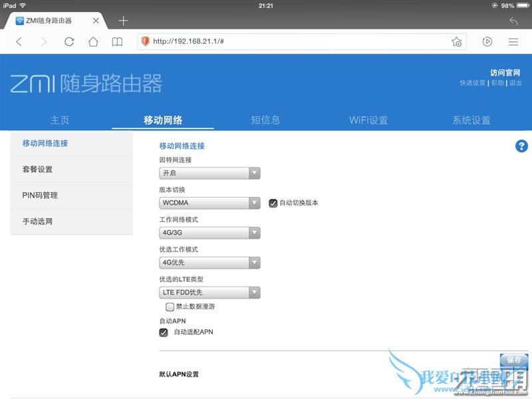Open the 因特网连接 dropdown showing 开启
Image resolution: width=532 pixels, height=399 pixels.
pos(209,173)
